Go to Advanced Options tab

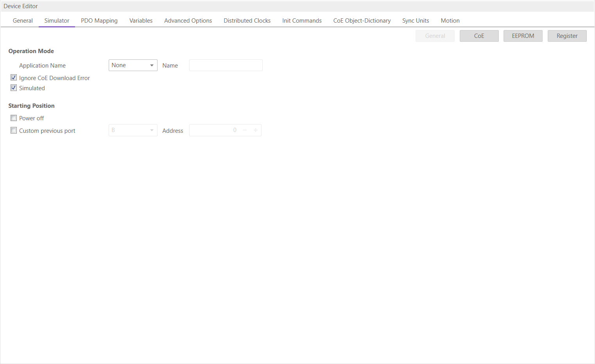click(x=188, y=21)
